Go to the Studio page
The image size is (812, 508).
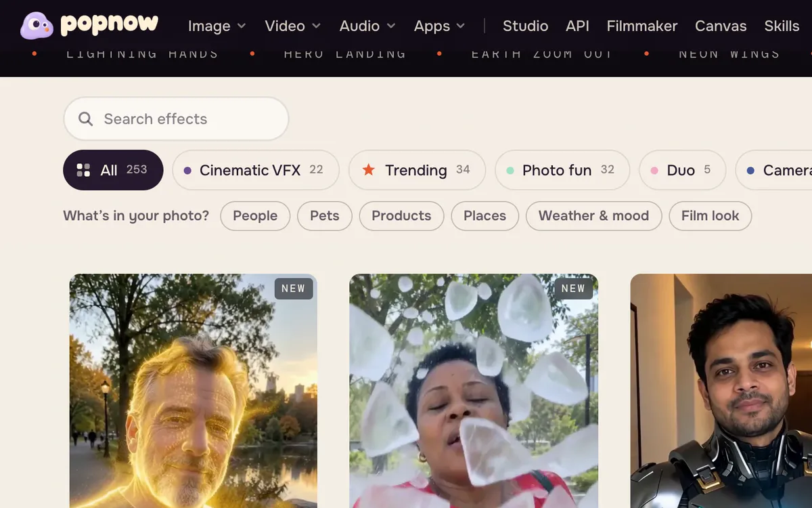click(x=525, y=26)
